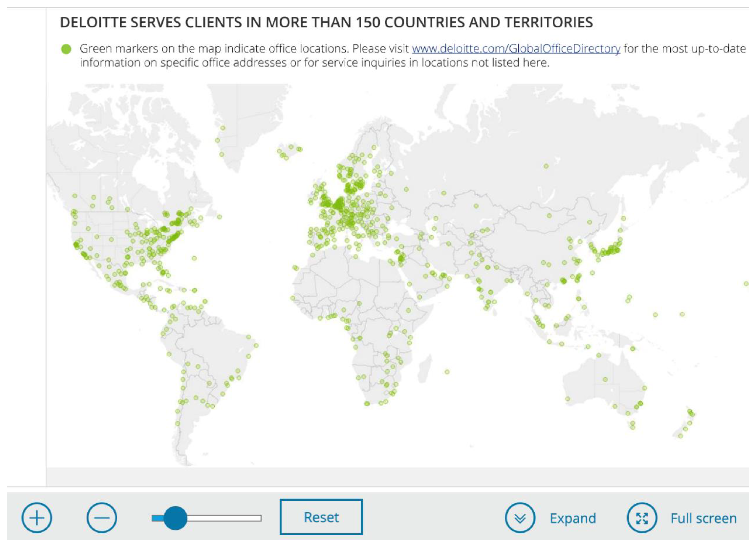Click the island marker east of Madagascar
This screenshot has width=756, height=545.
pyautogui.click(x=447, y=372)
